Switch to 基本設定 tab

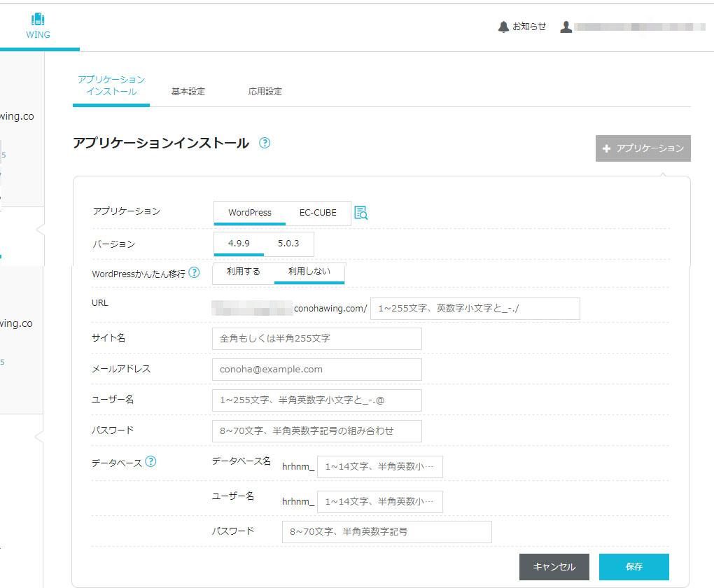(x=188, y=92)
